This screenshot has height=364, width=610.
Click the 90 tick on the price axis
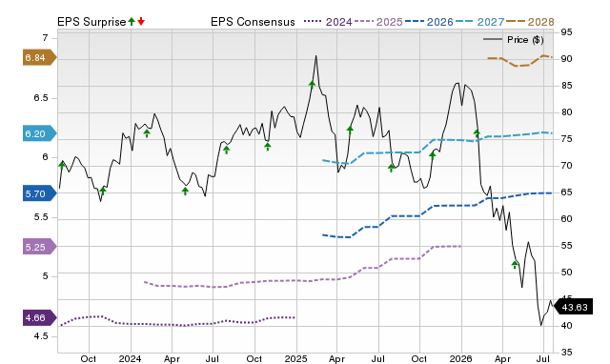566,59
